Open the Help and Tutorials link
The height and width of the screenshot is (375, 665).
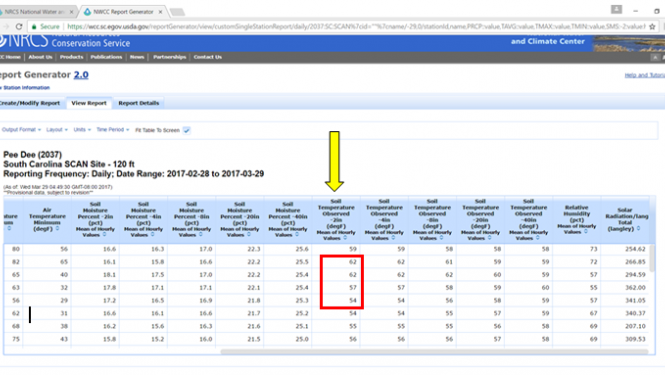[x=645, y=75]
